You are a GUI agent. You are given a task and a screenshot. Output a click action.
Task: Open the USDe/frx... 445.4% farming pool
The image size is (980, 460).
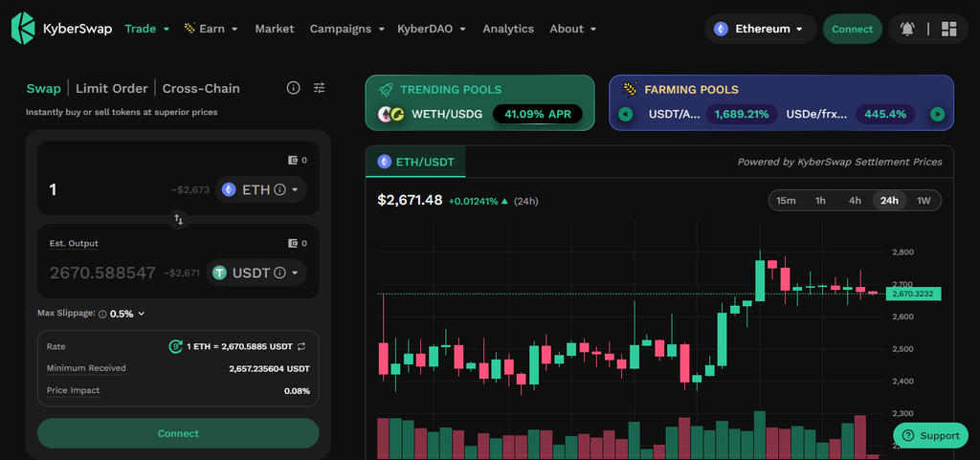coord(851,114)
